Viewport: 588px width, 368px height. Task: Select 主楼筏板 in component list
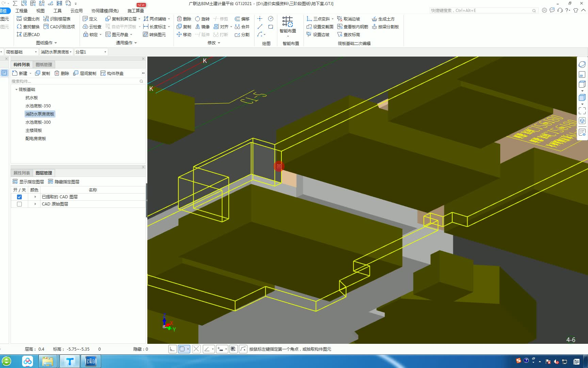click(34, 131)
